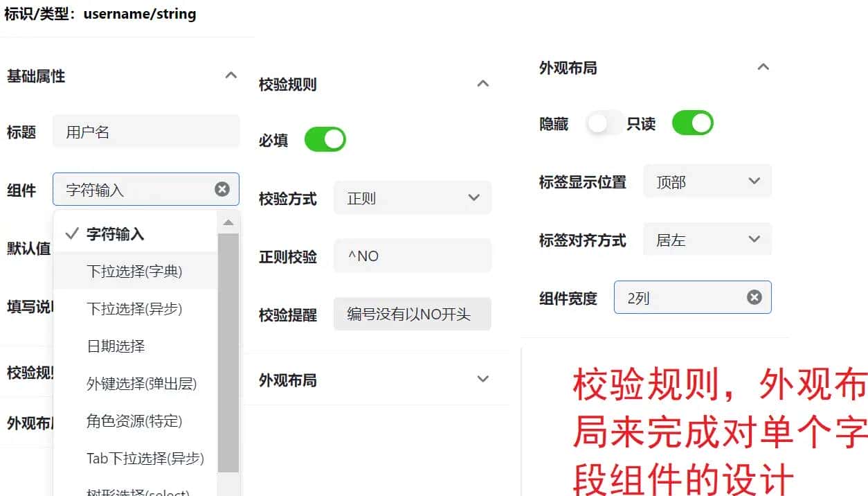Disable the 必填 toggle switch

(x=325, y=139)
